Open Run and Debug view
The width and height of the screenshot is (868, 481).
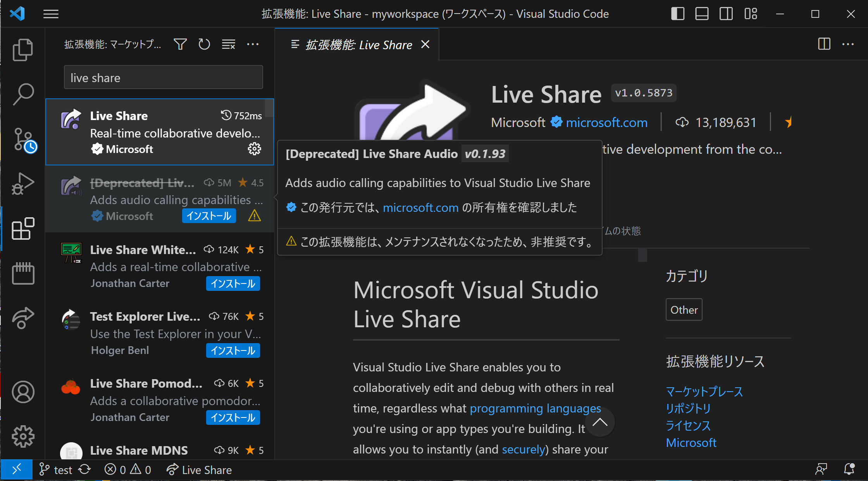click(23, 184)
